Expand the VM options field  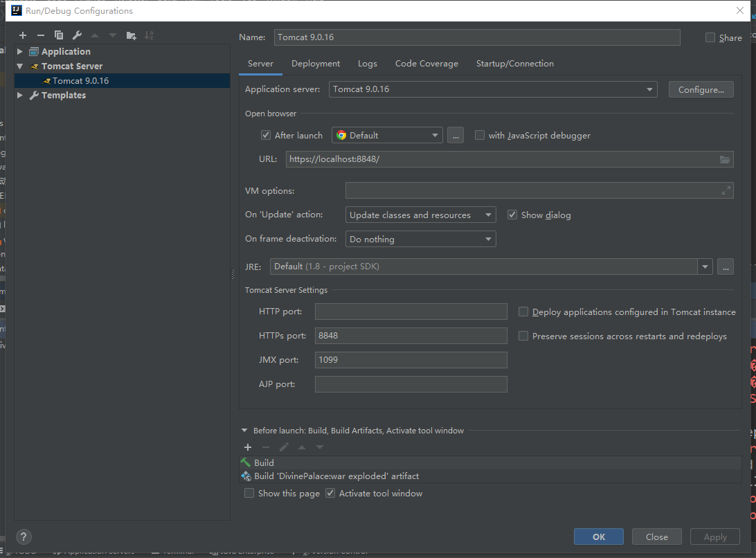point(726,191)
